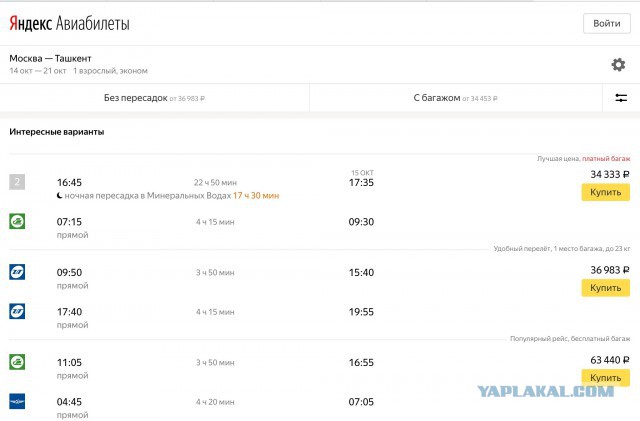
Task: Click the Популярный рейс, бесплатный багаж label
Action: click(x=570, y=339)
